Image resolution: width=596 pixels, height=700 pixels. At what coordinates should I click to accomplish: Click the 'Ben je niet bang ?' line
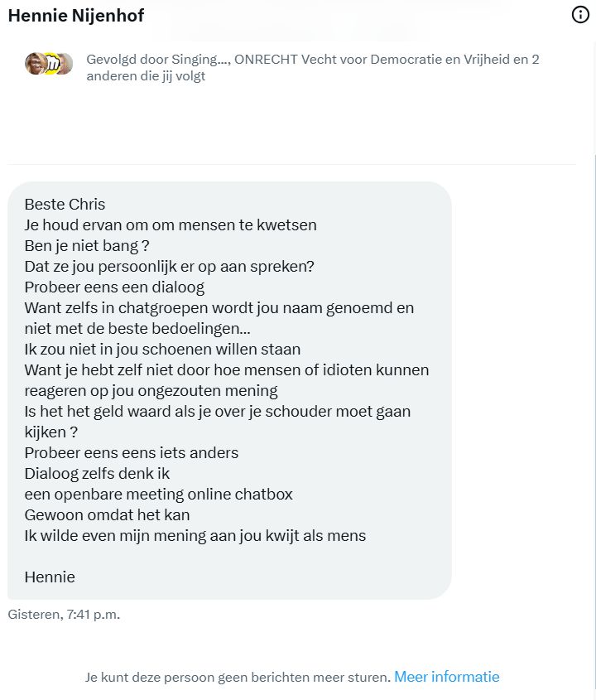(87, 246)
